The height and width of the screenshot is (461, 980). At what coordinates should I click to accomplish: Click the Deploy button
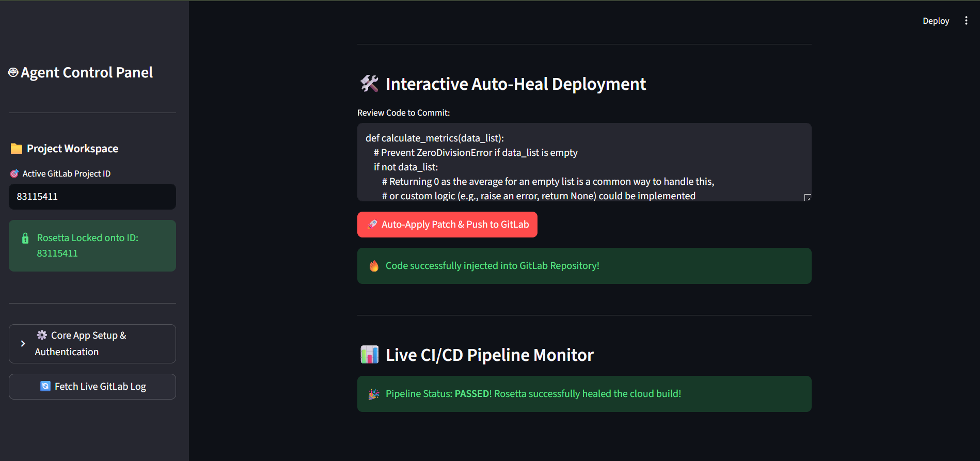[x=936, y=21]
